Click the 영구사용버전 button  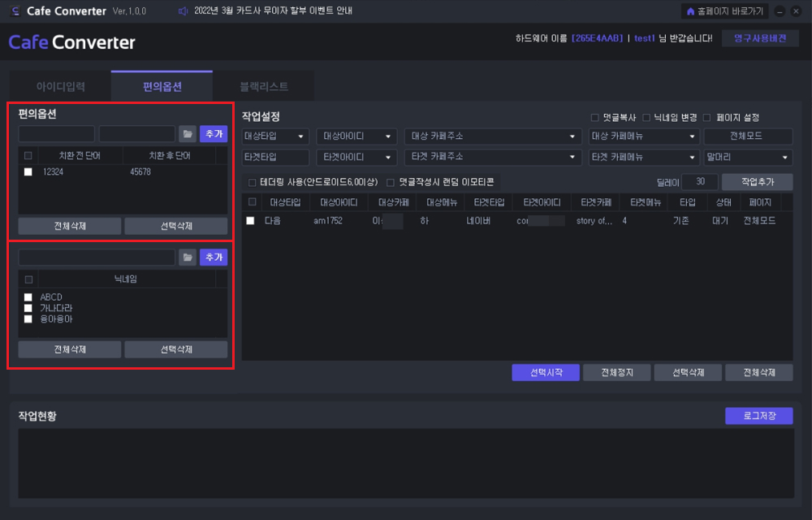(x=760, y=38)
